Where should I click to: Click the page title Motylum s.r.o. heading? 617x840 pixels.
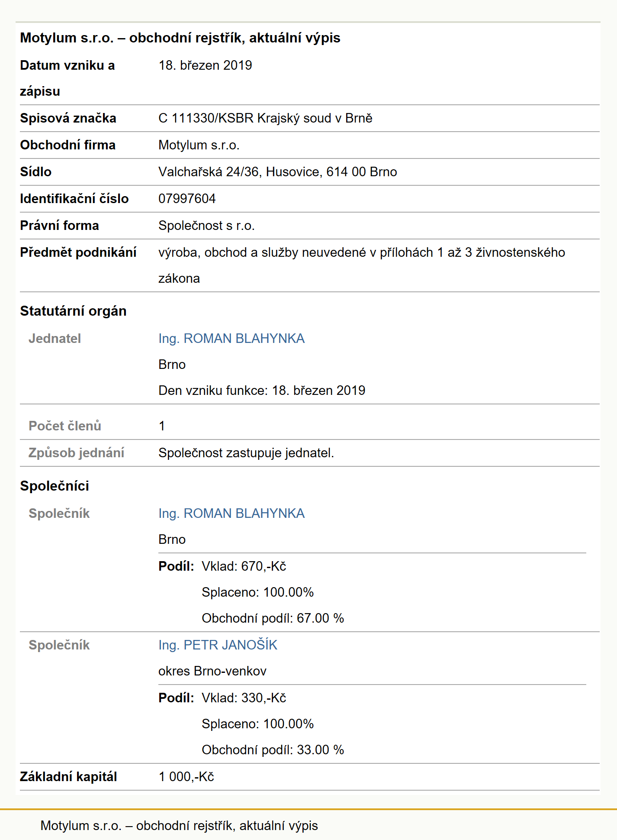pos(180,38)
